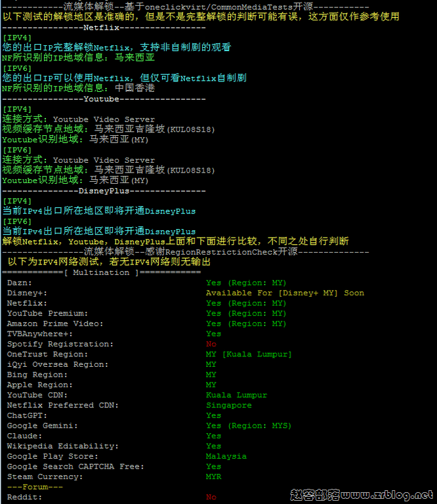This screenshot has width=437, height=504.
Task: Click the RegionRestrictionCheck credit line
Action: click(x=186, y=252)
